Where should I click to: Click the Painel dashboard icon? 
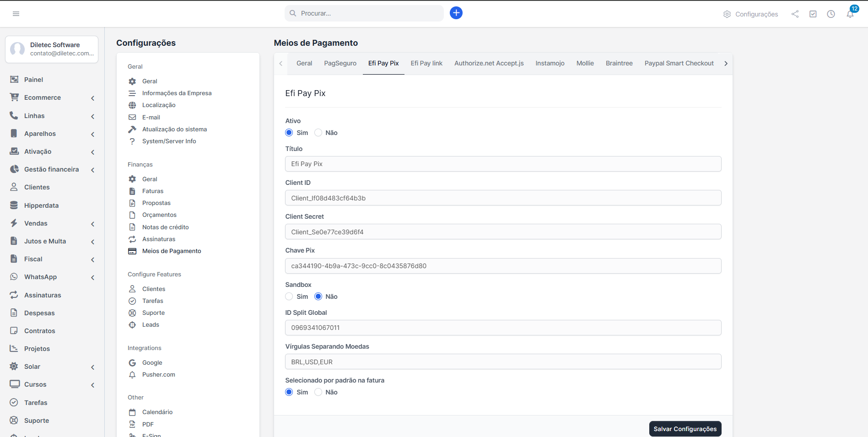[14, 80]
